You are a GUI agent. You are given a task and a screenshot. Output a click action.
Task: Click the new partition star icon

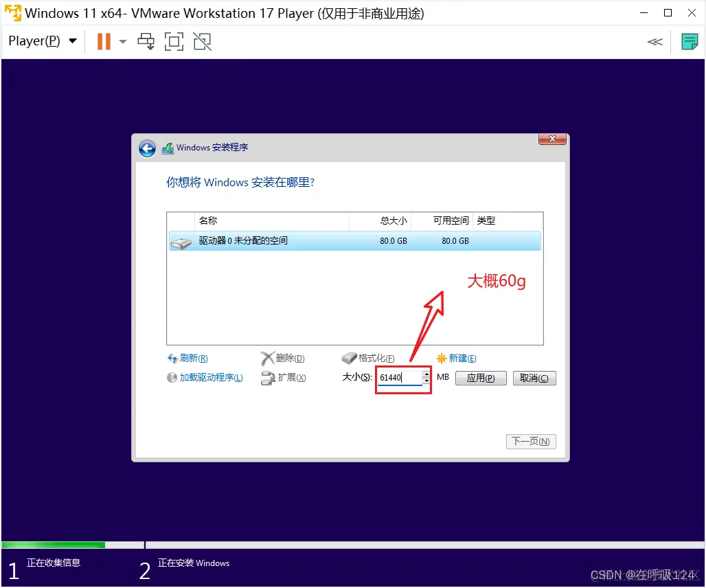point(441,359)
